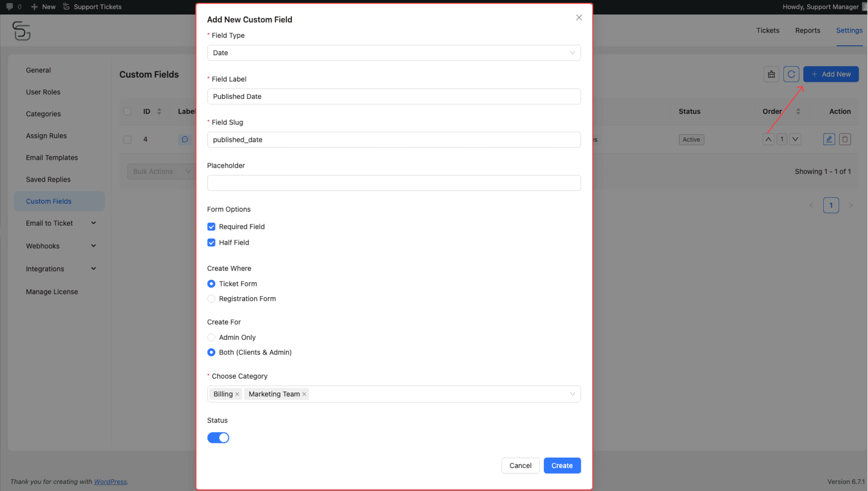Move field 4 down in order
The height and width of the screenshot is (491, 868).
point(795,140)
